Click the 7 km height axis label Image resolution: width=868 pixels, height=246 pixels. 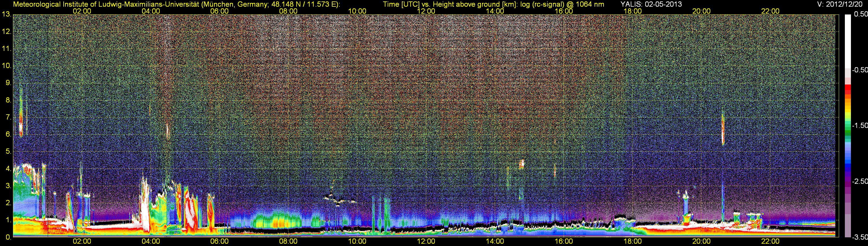8,117
